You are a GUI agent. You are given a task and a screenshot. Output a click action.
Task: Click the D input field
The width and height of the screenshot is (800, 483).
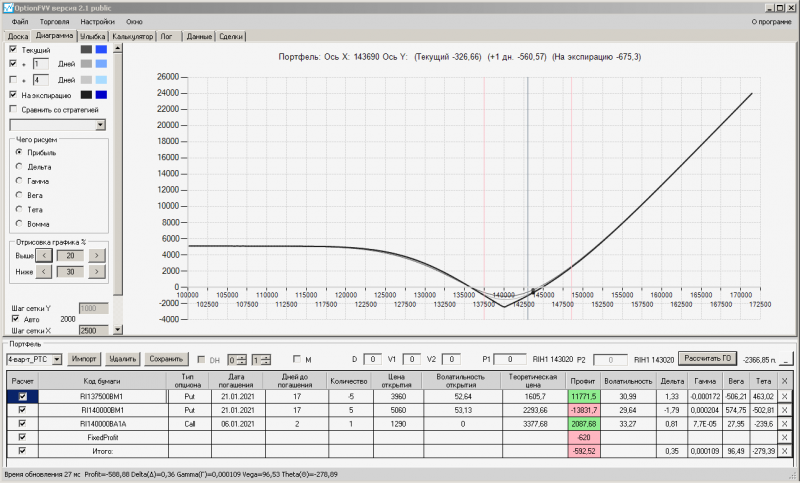372,360
